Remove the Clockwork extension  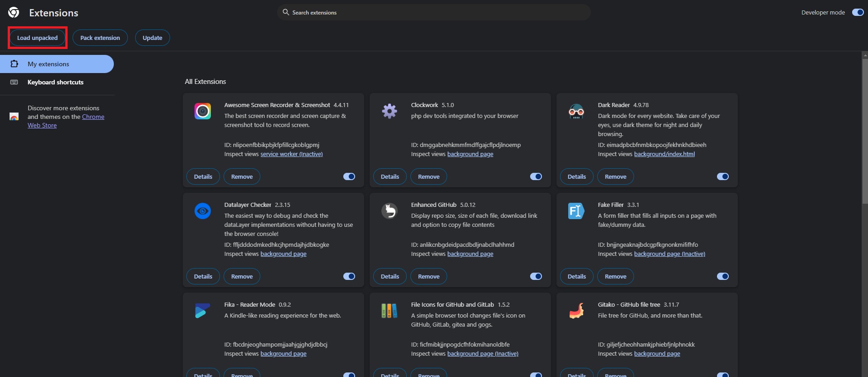point(429,176)
